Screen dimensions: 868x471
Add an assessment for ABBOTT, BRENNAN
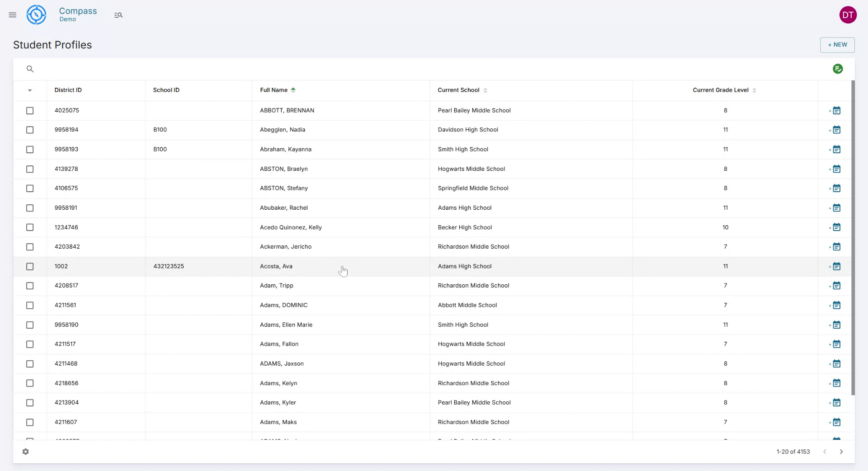coord(835,110)
